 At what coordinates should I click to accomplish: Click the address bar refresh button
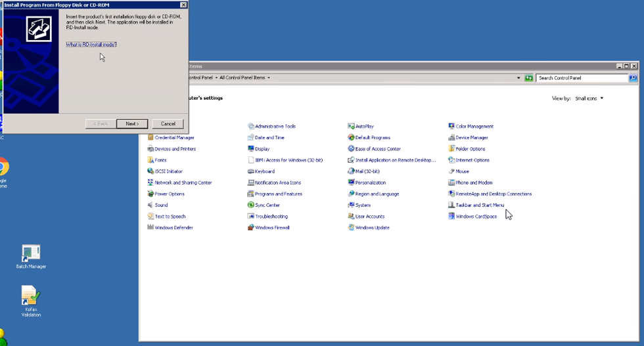pyautogui.click(x=528, y=78)
